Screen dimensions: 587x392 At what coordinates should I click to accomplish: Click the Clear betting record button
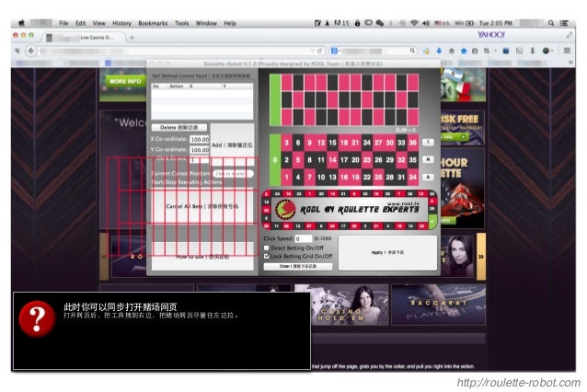point(298,266)
